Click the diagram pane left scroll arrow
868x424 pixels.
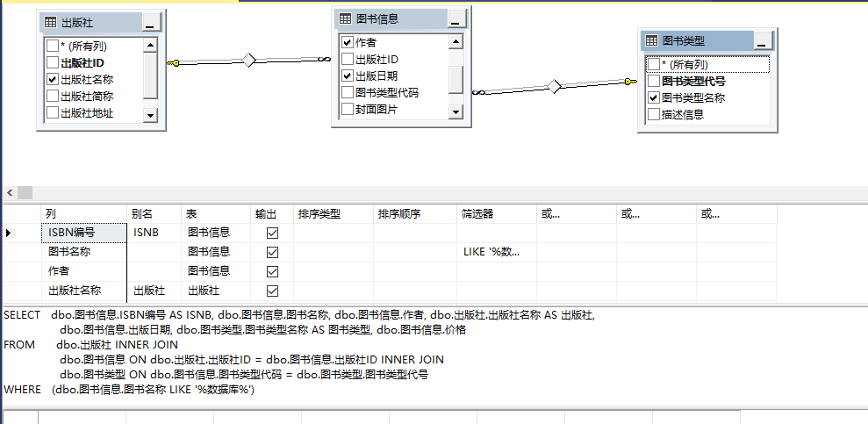pos(10,192)
